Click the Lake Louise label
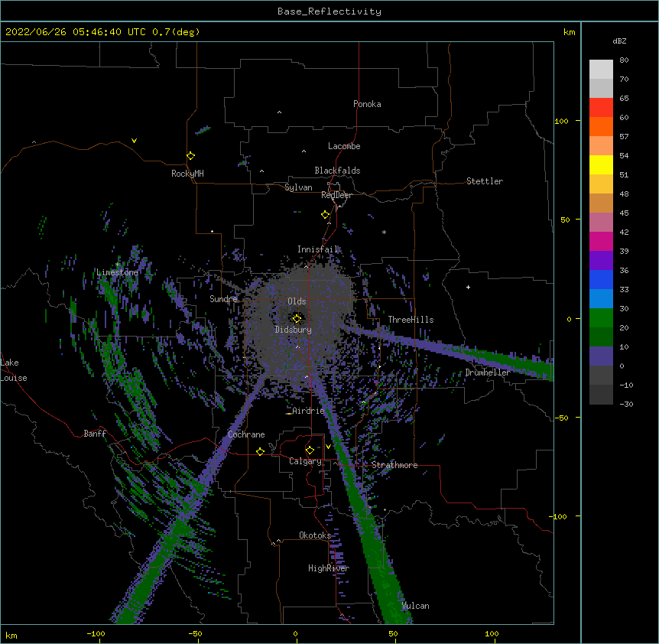The height and width of the screenshot is (644, 659). click(14, 370)
